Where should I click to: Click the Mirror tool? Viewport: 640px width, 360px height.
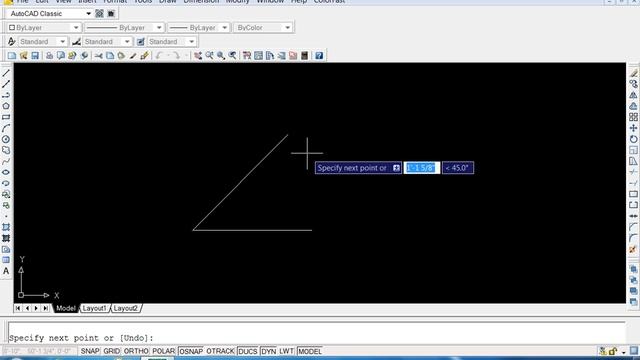(633, 96)
